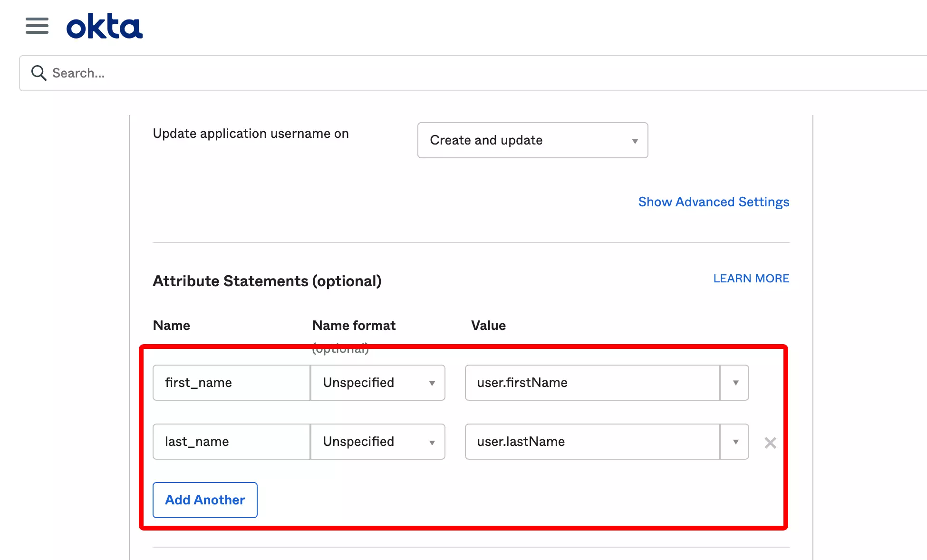Expand value options arrow for user.firstName

(x=735, y=383)
